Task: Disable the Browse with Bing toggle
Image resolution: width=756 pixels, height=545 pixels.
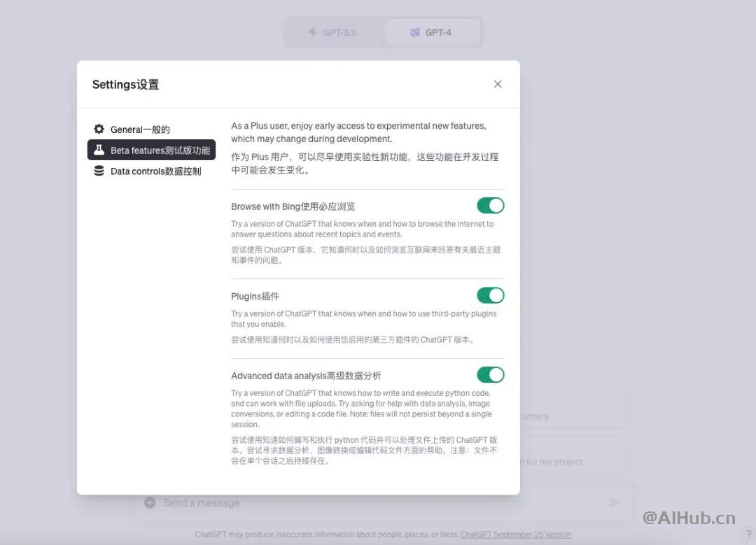Action: 490,206
